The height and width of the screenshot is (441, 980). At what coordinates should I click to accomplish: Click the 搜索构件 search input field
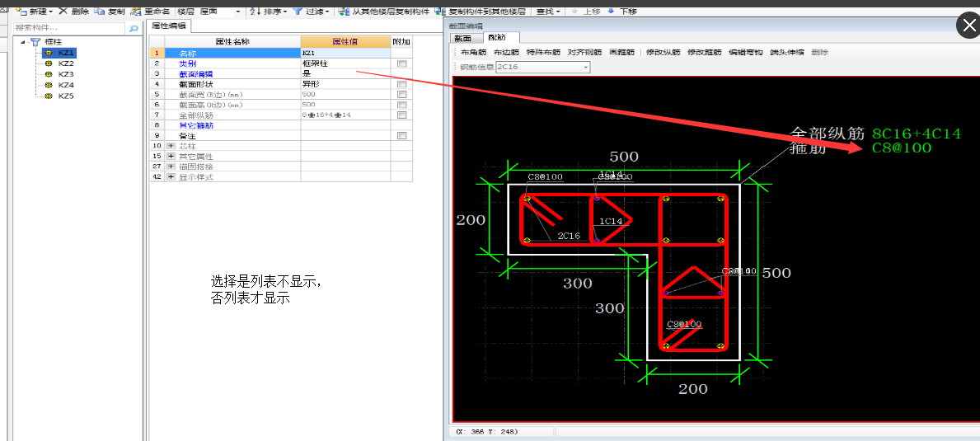click(70, 28)
